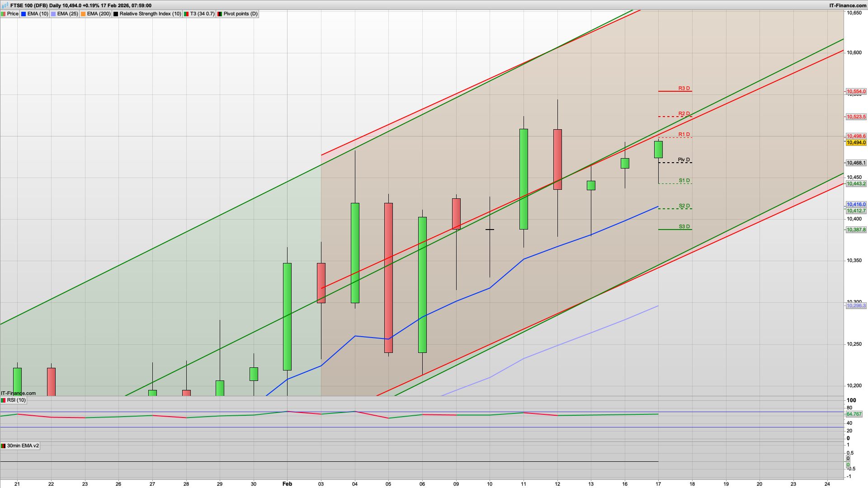Toggle the RSI (10) panel color swatch
The width and height of the screenshot is (868, 488).
point(4,400)
